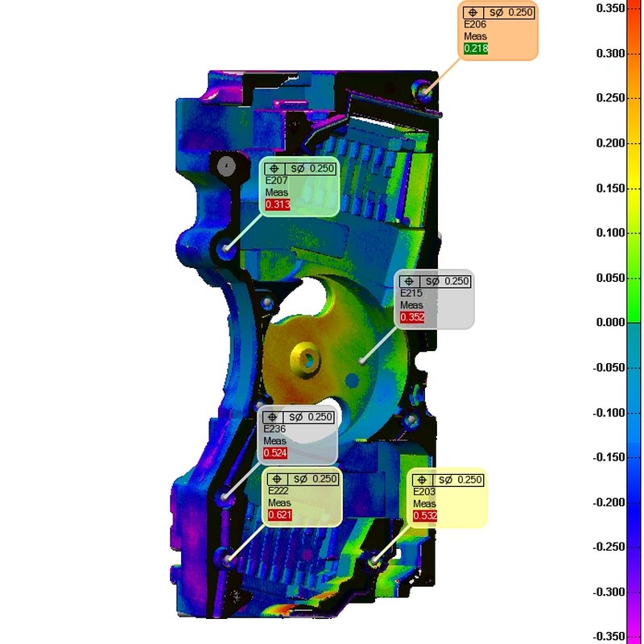Click the SØ 0.250 tolerance in E215 callout

click(448, 282)
